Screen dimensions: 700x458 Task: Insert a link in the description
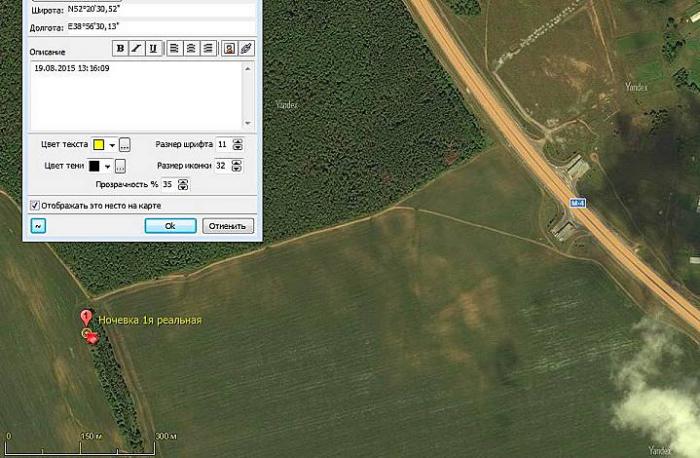(x=246, y=48)
